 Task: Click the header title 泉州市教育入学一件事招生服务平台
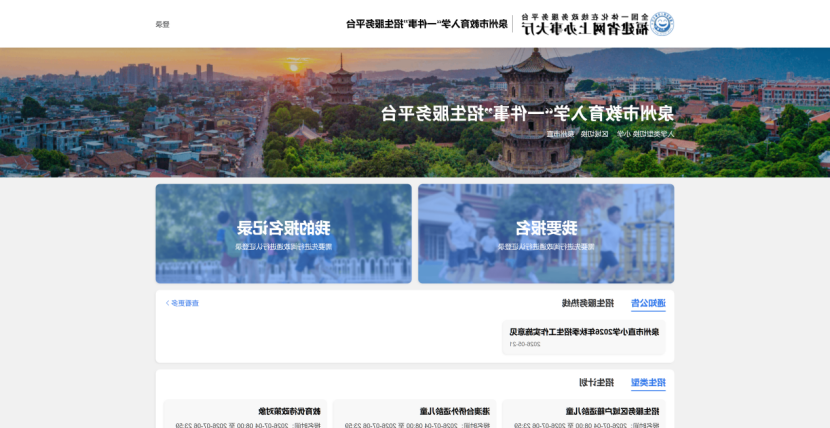[x=427, y=24]
